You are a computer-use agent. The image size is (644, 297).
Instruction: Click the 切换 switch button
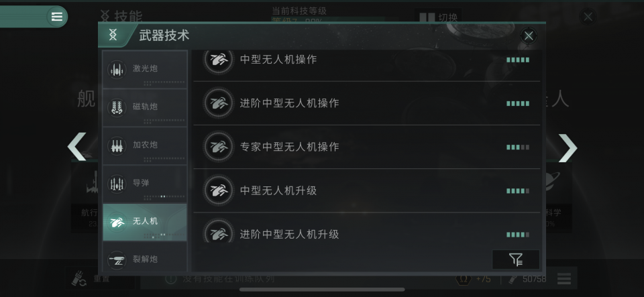[438, 18]
